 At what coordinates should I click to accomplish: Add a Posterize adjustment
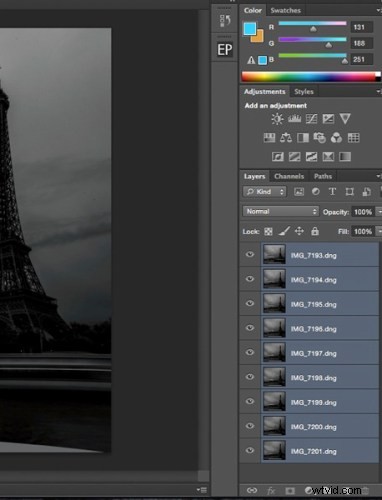click(294, 157)
